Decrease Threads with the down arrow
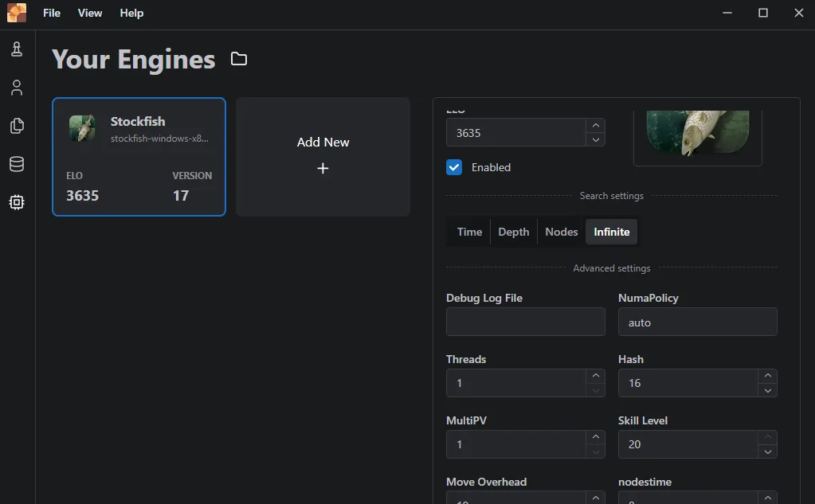Viewport: 815px width, 504px height. pyautogui.click(x=596, y=390)
